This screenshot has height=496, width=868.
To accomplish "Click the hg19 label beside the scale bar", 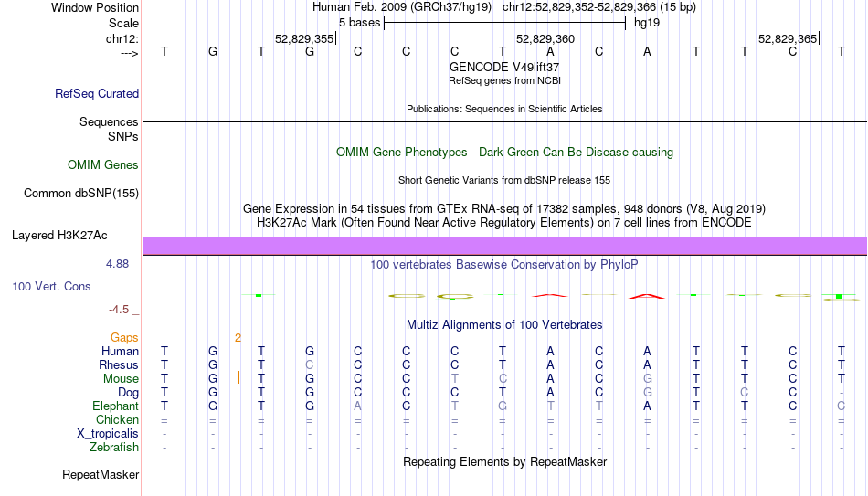I will (647, 23).
